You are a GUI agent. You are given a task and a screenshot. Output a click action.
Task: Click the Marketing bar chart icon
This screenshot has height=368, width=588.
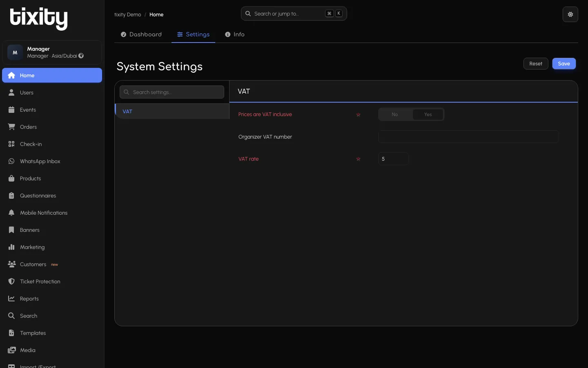click(11, 247)
